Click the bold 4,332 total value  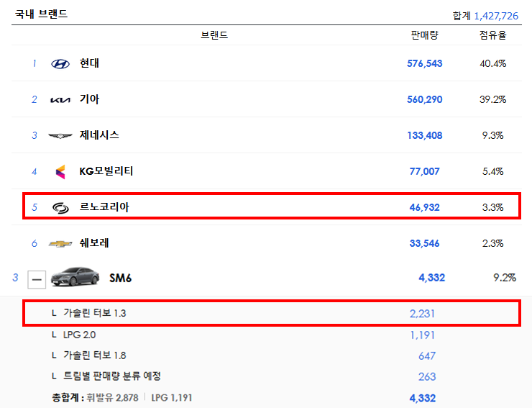(x=423, y=398)
